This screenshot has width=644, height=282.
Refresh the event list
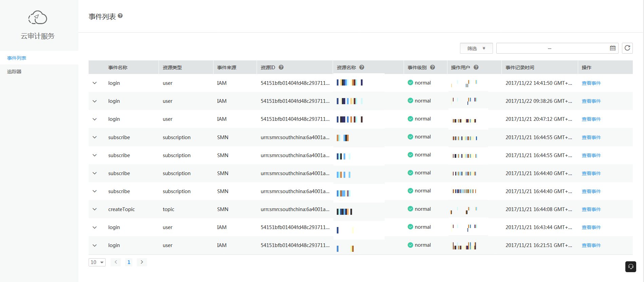[x=627, y=48]
